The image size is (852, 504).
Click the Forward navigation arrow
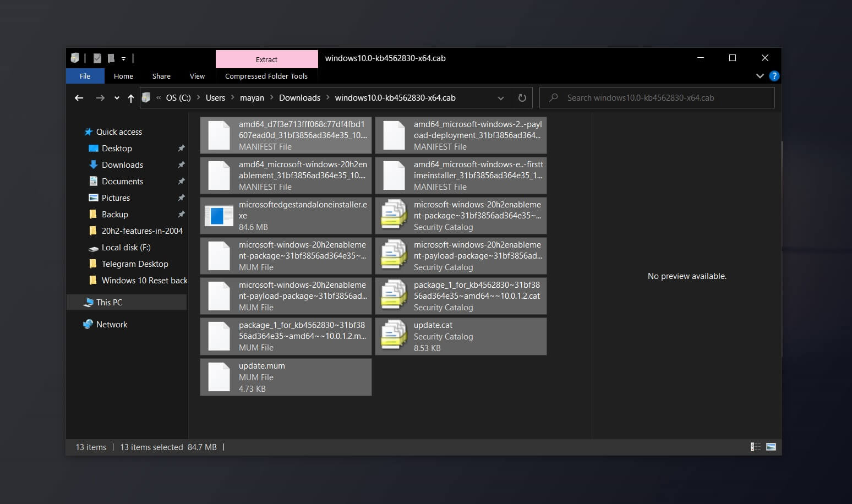coord(100,98)
